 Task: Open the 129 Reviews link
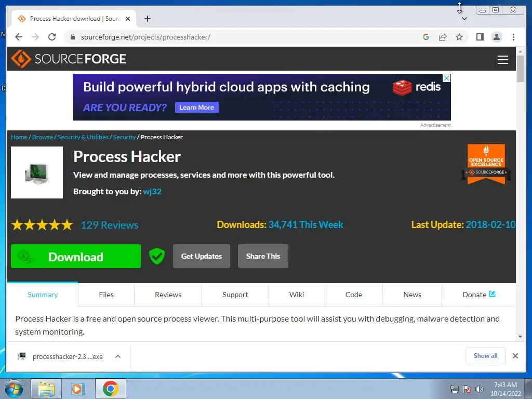click(x=110, y=225)
